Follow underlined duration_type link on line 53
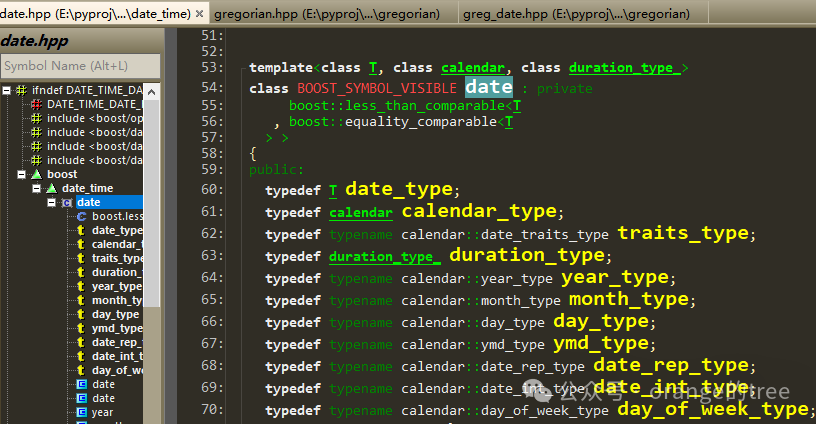Screen dimensions: 816x424 pyautogui.click(x=624, y=68)
